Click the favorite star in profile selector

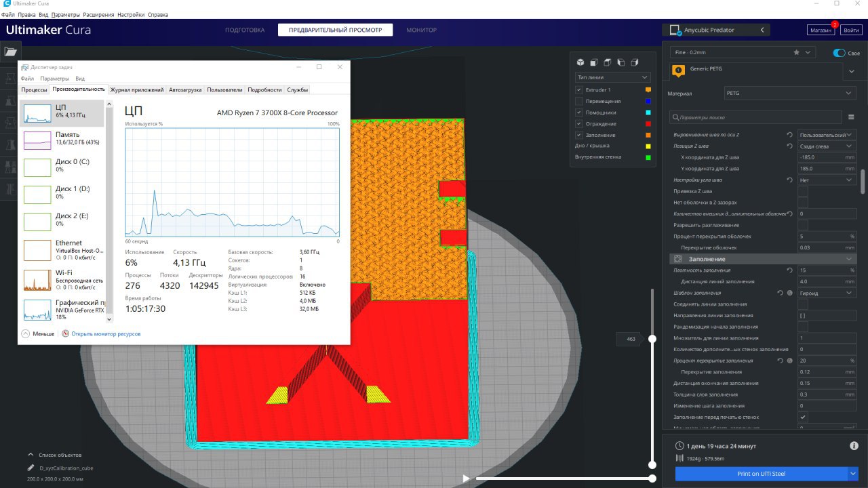point(797,52)
